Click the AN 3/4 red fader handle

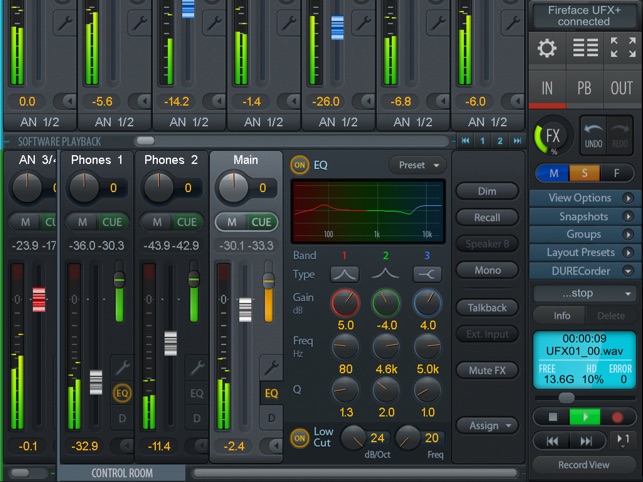pos(39,299)
